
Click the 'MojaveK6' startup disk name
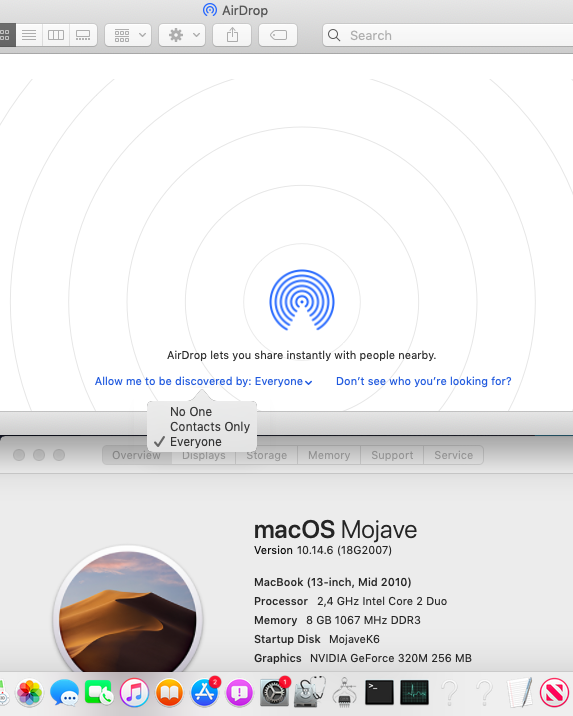[x=354, y=639]
